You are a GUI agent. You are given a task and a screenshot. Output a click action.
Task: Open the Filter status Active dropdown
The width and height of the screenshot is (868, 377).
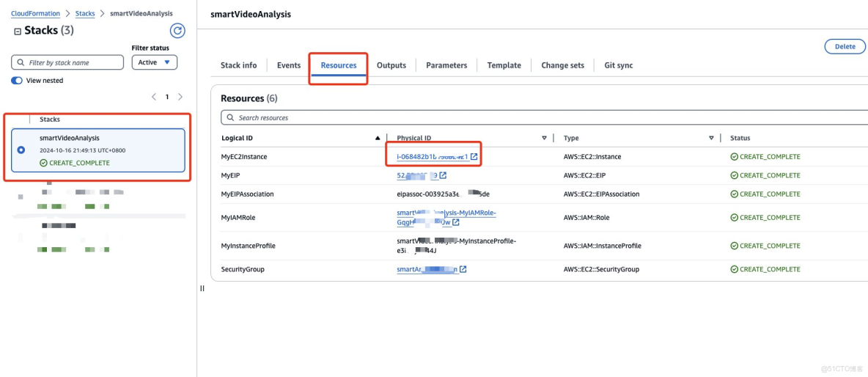[x=154, y=62]
